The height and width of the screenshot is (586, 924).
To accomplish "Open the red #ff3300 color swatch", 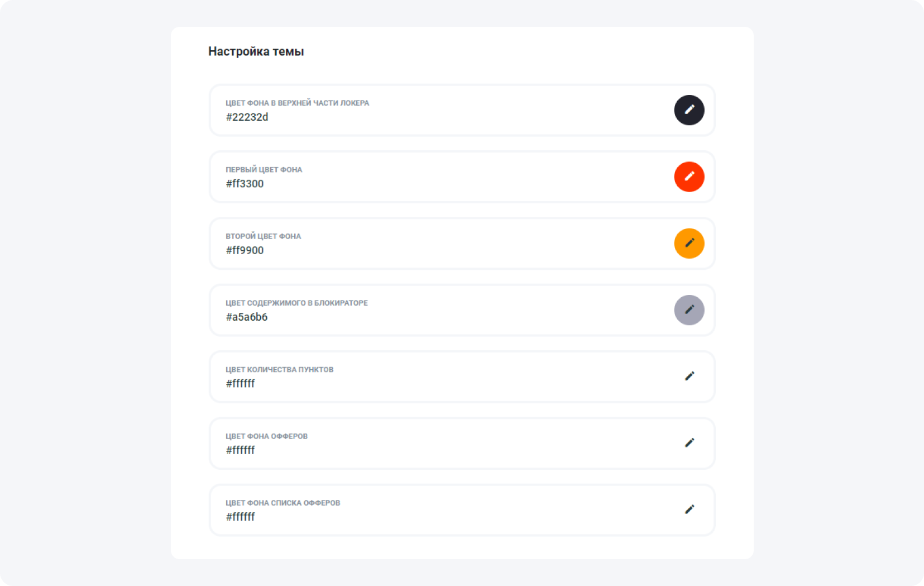I will pyautogui.click(x=689, y=177).
